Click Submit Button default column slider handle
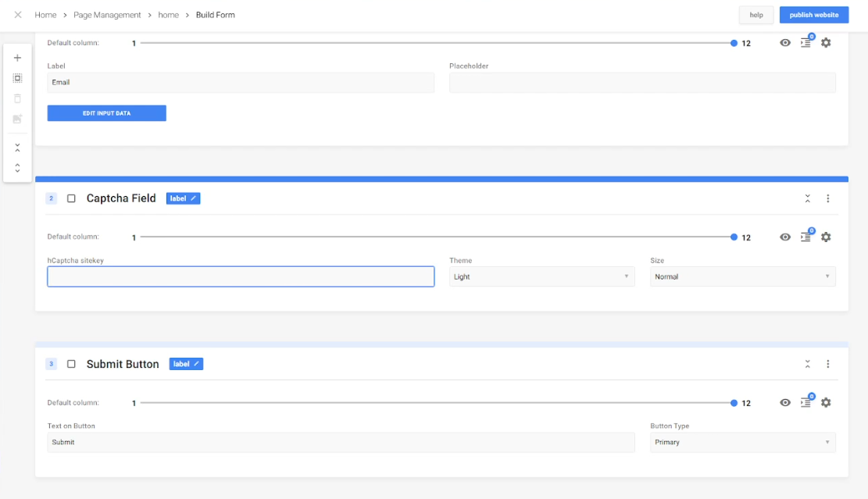Image resolution: width=868 pixels, height=499 pixels. (734, 403)
